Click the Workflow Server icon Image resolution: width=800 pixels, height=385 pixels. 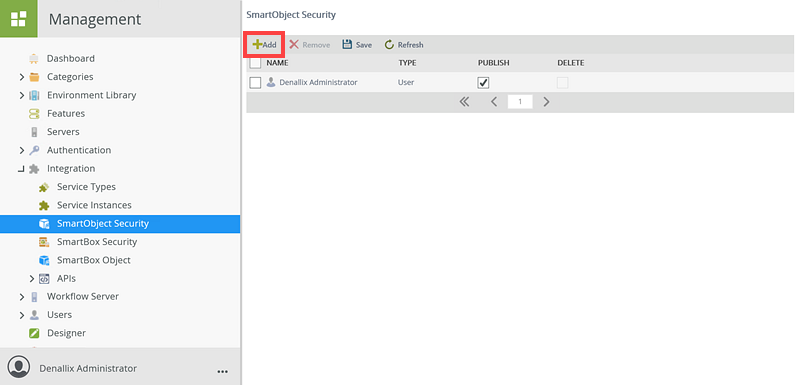pos(34,297)
